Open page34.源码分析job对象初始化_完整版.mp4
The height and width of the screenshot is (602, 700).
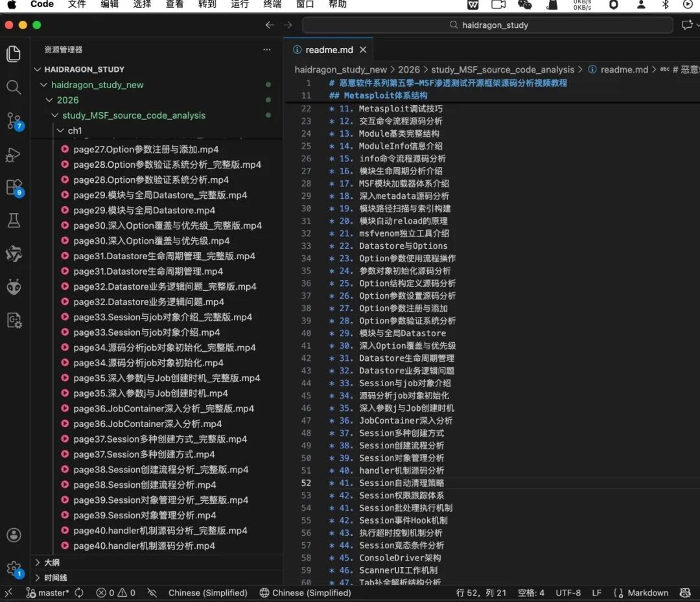165,347
